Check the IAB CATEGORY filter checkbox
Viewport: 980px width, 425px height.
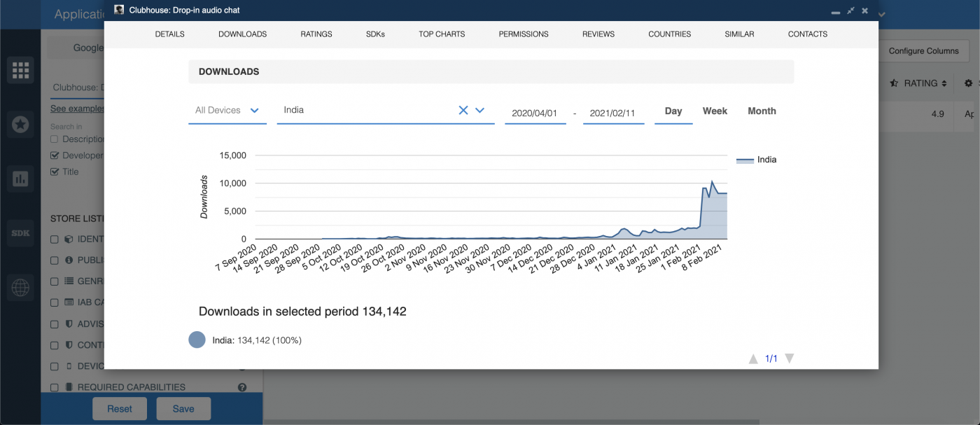[x=53, y=302]
